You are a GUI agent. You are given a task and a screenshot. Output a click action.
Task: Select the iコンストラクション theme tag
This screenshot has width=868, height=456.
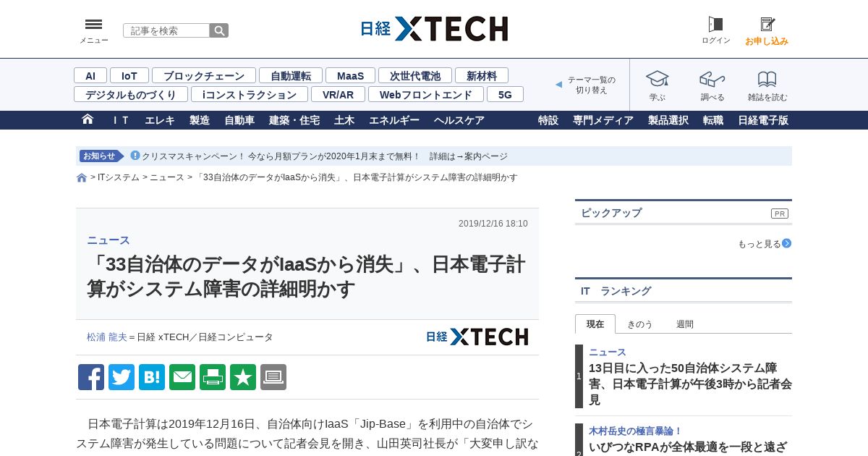[x=250, y=94]
